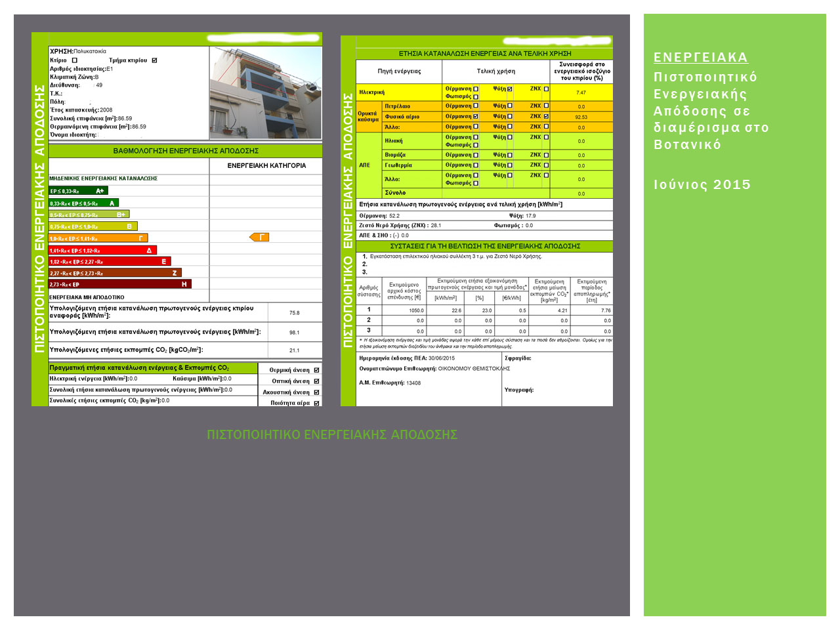Click the Πηγή ενέργειας column header

[399, 72]
